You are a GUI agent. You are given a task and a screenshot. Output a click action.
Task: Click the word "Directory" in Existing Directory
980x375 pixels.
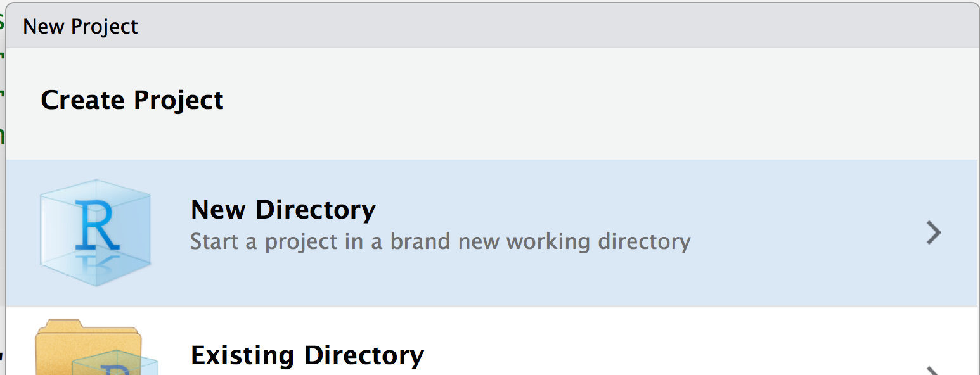[364, 355]
